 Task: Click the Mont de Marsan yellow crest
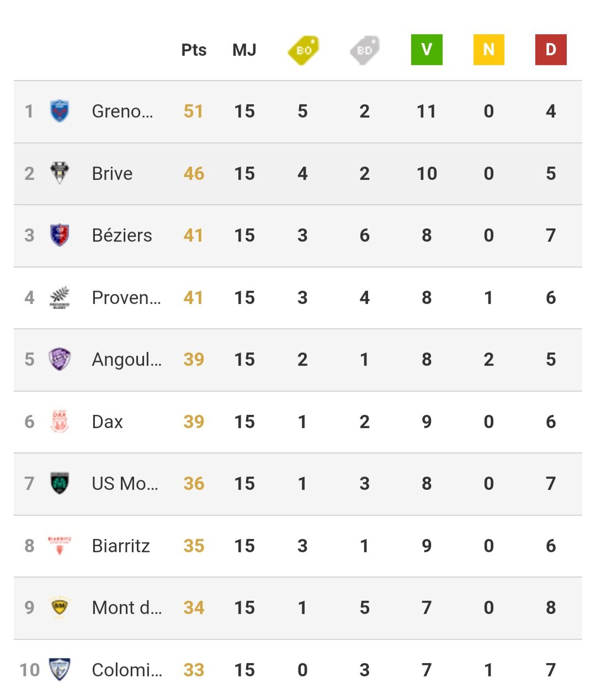coord(59,607)
